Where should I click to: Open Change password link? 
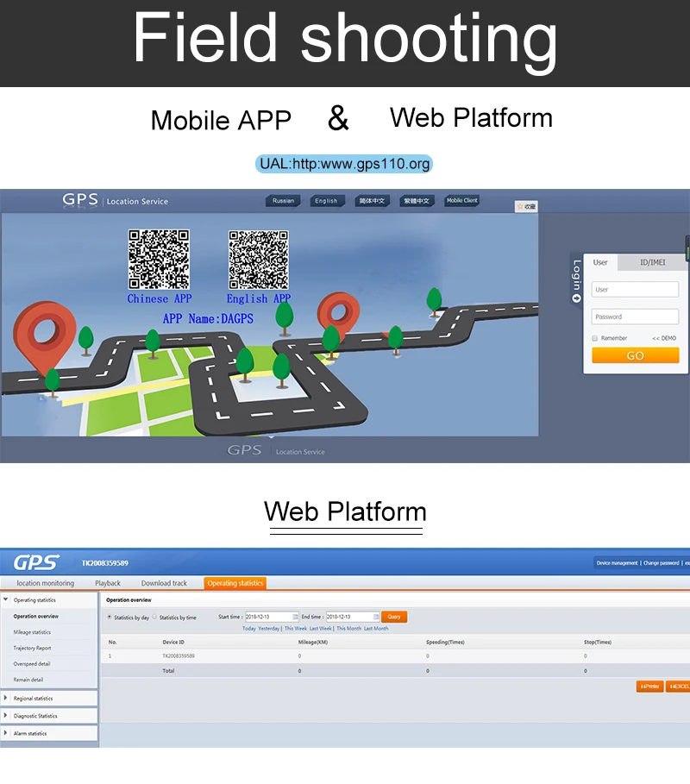coord(661,563)
